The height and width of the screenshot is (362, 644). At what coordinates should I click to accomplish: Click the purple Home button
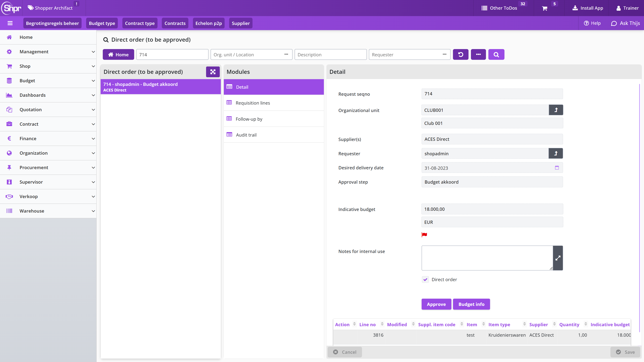coord(118,55)
